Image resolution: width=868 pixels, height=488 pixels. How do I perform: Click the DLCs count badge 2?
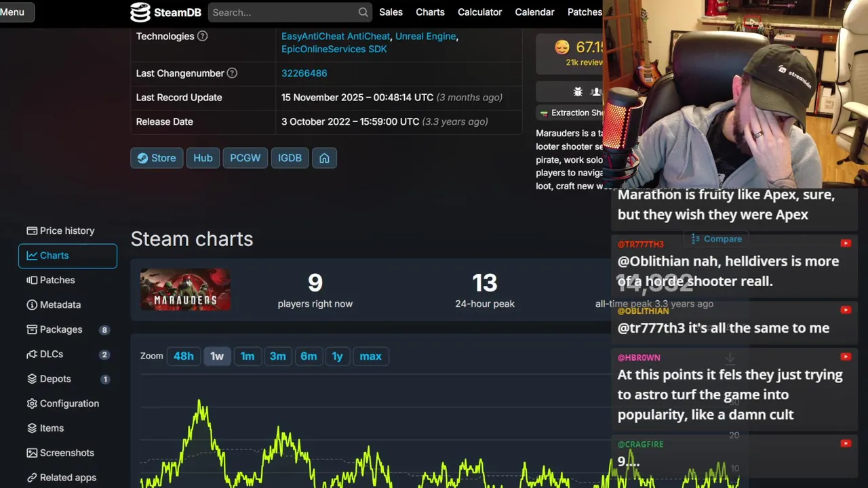point(104,354)
